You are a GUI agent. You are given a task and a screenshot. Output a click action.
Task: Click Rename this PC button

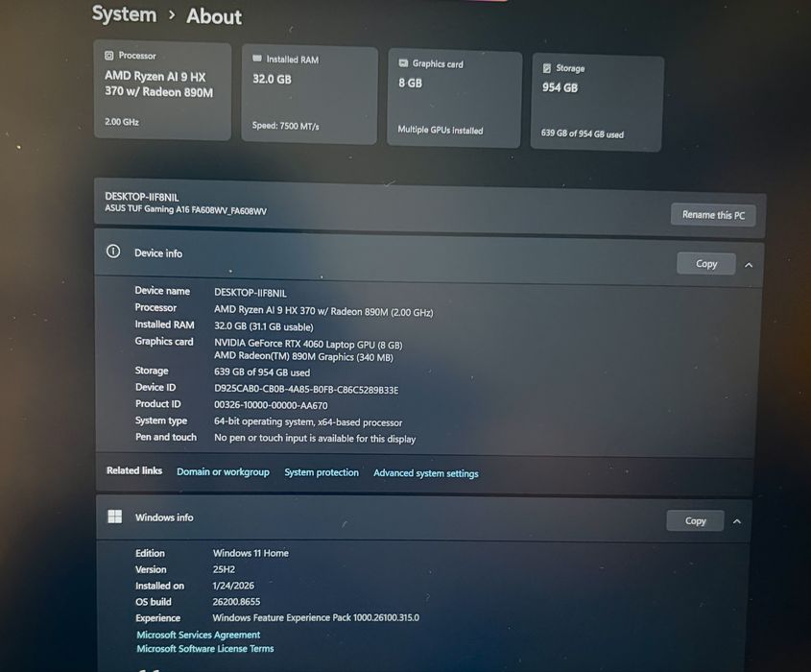click(713, 215)
